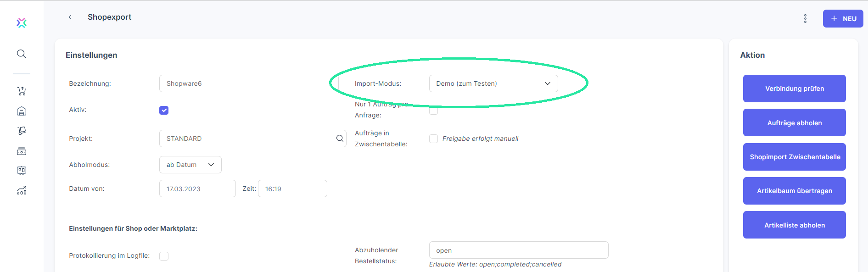Click the Bezeichnung input field
The image size is (868, 272).
click(x=249, y=83)
